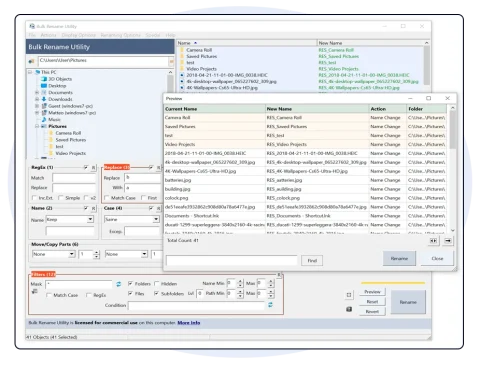Enable the Hidden filter checkbox

pyautogui.click(x=157, y=284)
